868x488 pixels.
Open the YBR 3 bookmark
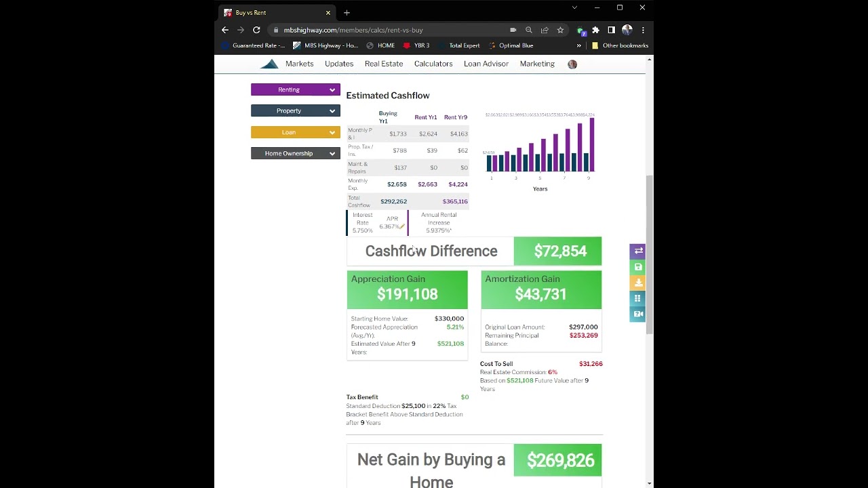tap(416, 45)
